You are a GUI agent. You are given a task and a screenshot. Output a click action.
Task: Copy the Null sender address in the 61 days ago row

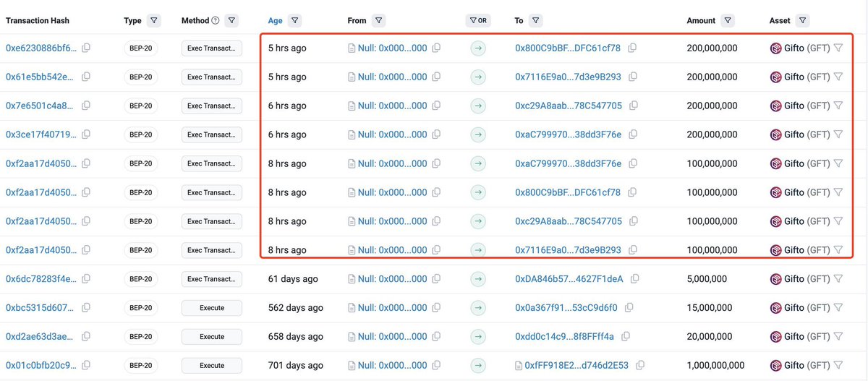pyautogui.click(x=436, y=279)
